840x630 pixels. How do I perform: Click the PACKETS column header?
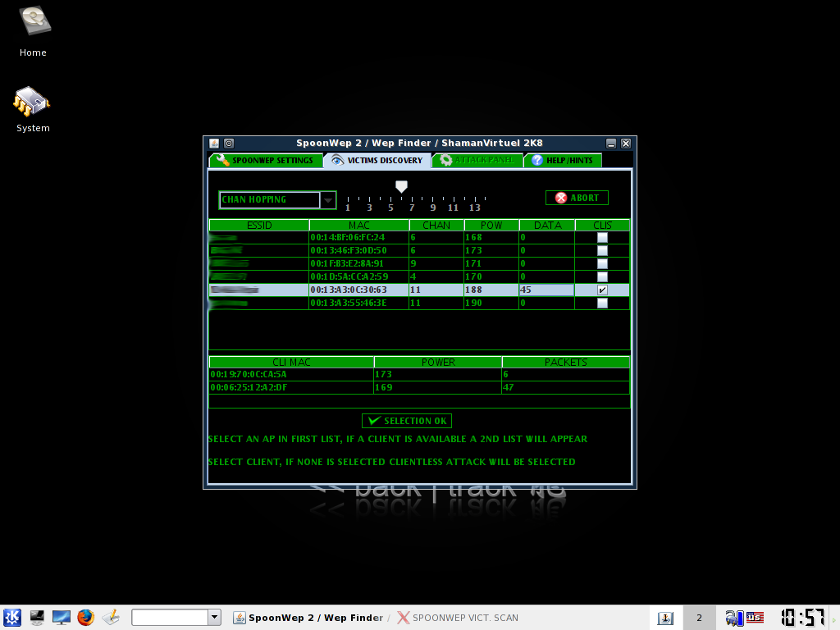(566, 362)
